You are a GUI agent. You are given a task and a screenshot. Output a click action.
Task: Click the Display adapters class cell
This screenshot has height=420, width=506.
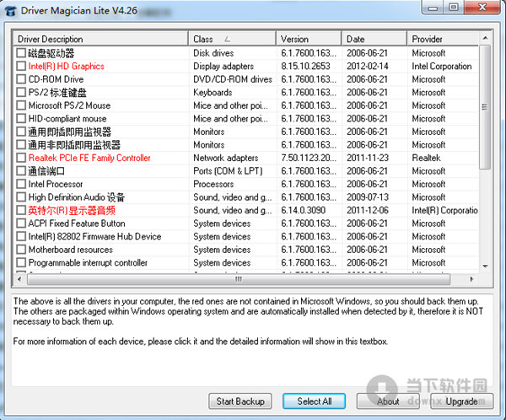223,66
